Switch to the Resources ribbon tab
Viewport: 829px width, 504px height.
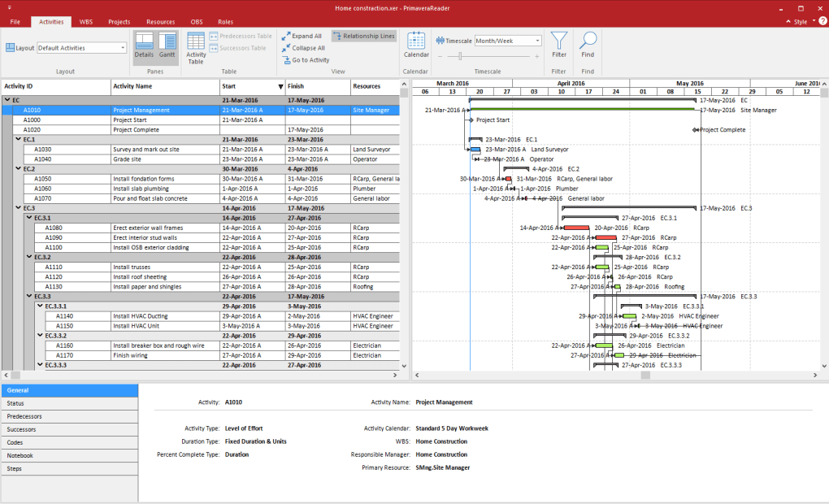click(160, 22)
